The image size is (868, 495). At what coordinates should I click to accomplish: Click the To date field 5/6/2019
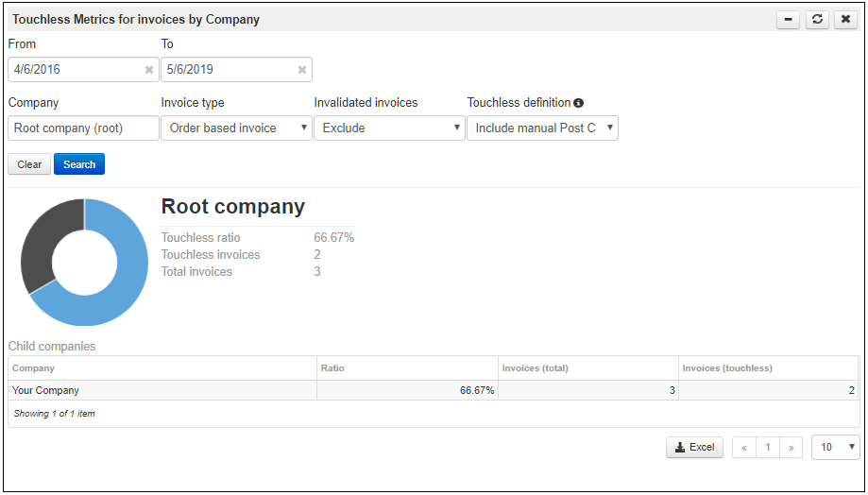click(236, 70)
